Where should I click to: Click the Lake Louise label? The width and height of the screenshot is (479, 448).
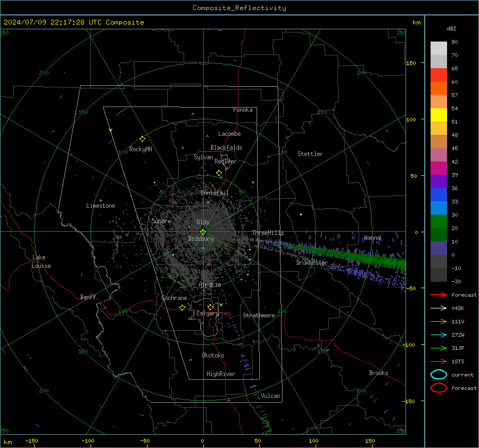click(x=41, y=262)
